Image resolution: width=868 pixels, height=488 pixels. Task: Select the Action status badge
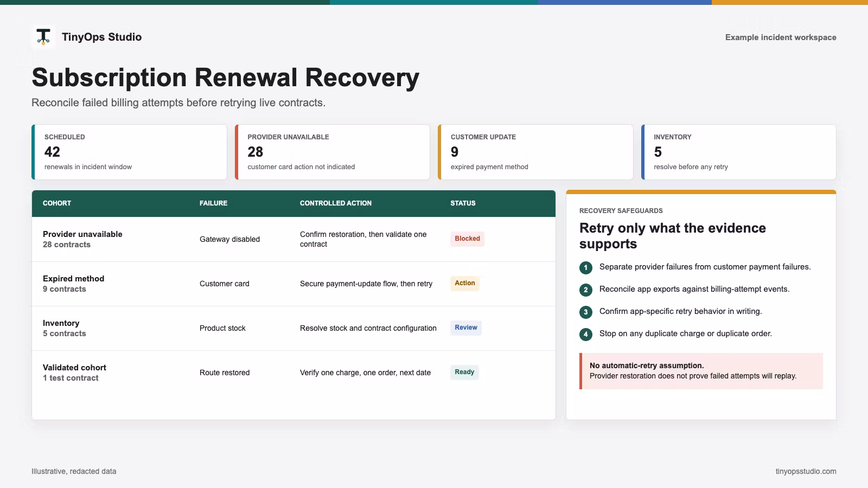click(465, 283)
